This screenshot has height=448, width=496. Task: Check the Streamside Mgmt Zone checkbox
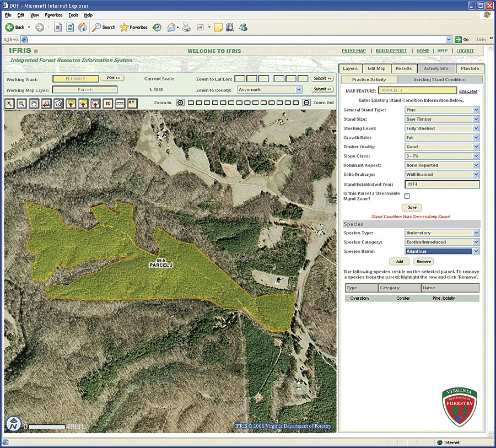pos(407,196)
